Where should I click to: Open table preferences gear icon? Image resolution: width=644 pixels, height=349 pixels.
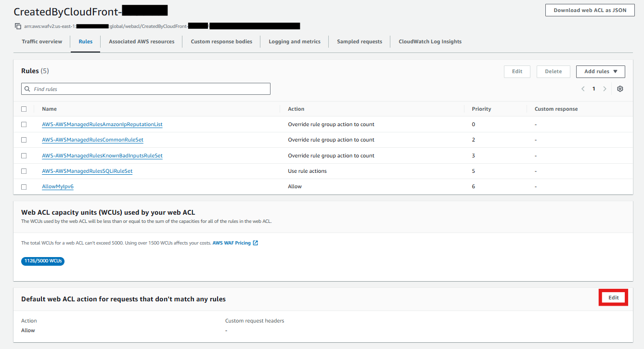pyautogui.click(x=620, y=89)
